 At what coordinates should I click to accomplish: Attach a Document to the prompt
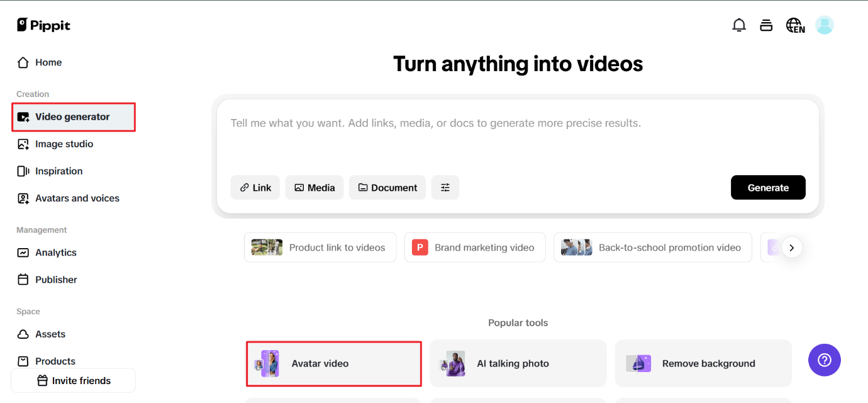coord(387,187)
